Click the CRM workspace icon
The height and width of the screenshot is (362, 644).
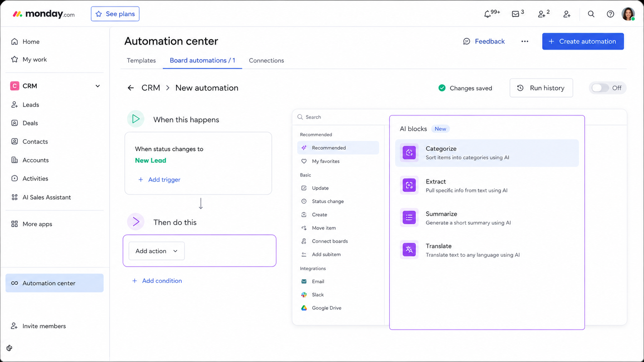click(x=15, y=86)
